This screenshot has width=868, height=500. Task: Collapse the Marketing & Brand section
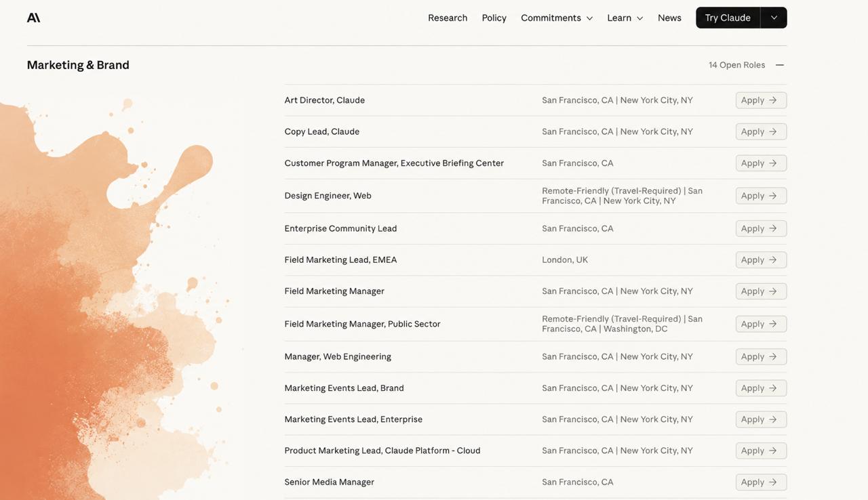coord(780,65)
